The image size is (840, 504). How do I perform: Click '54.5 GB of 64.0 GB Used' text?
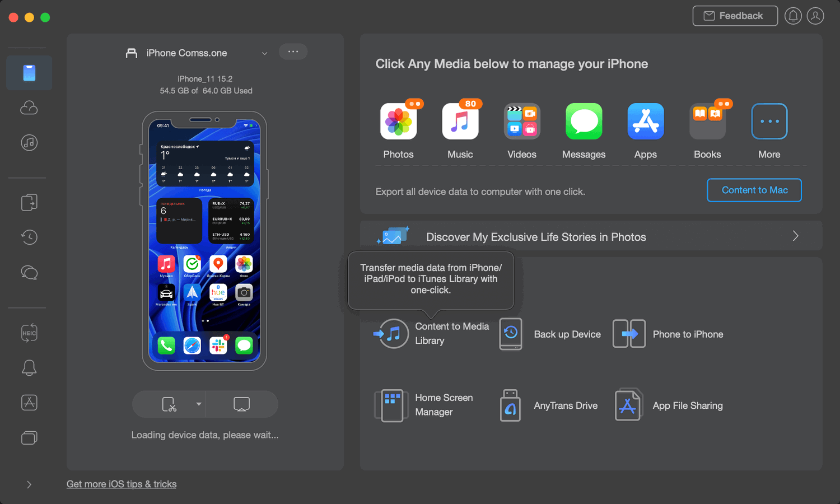pos(206,91)
